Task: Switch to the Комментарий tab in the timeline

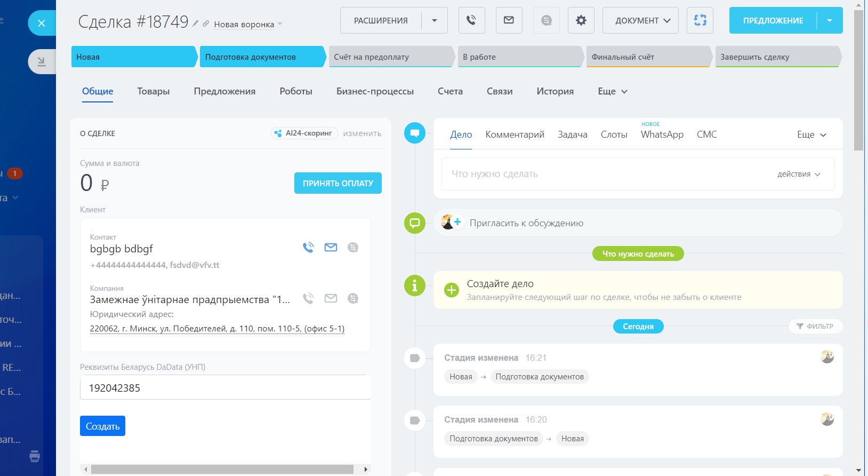Action: [x=515, y=134]
